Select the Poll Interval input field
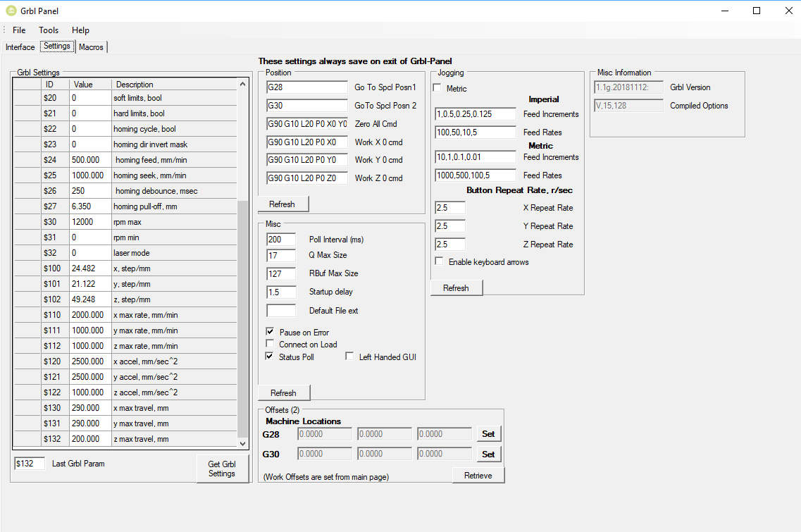The height and width of the screenshot is (532, 801). click(280, 240)
